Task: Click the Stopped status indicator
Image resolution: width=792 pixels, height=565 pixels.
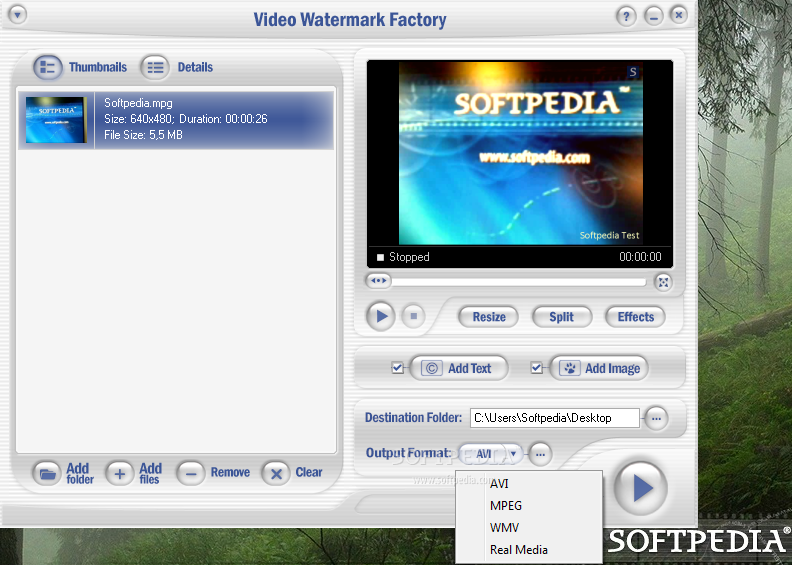Action: (403, 257)
